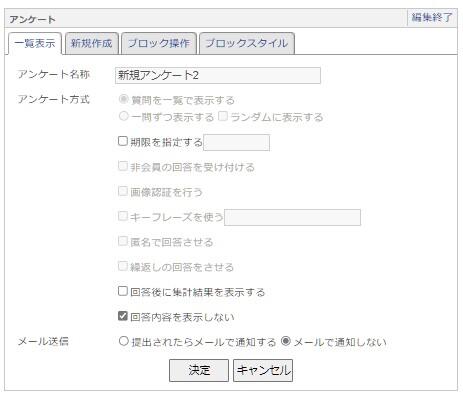Toggle キーフレーズを使う checkbox
Screen dimensions: 463x403
click(123, 216)
